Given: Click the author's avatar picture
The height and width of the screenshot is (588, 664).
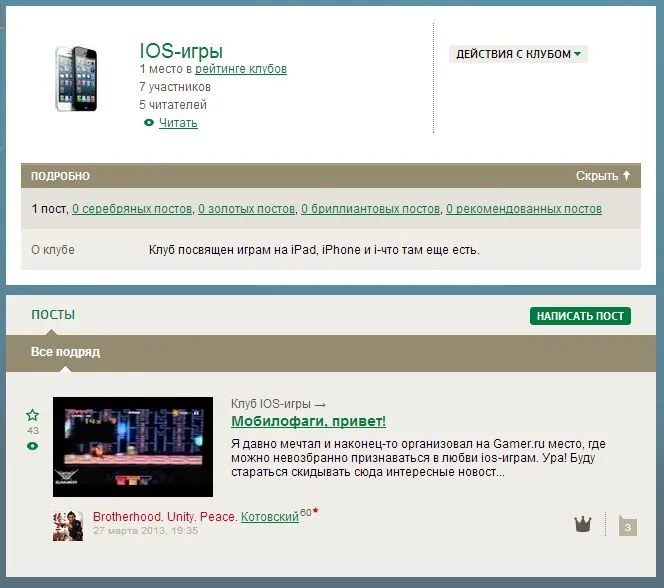Looking at the screenshot, I should [68, 525].
